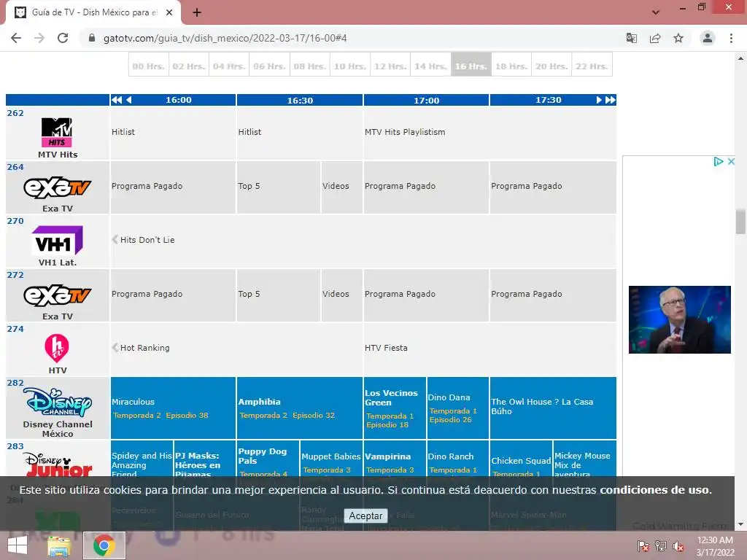Open the Chrome three-dot menu
Screen dimensions: 747x560
tap(731, 38)
